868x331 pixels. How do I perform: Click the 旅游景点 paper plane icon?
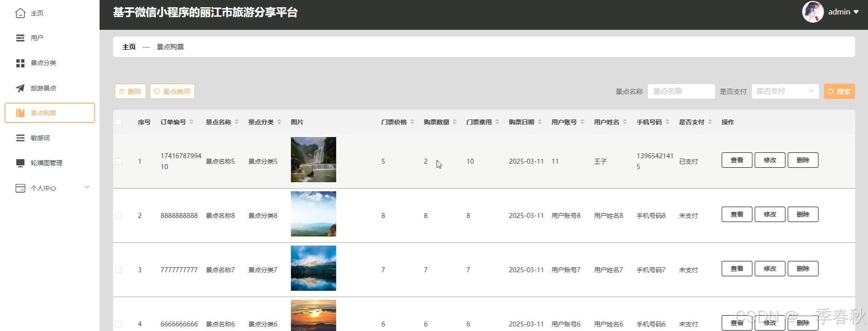coord(20,88)
